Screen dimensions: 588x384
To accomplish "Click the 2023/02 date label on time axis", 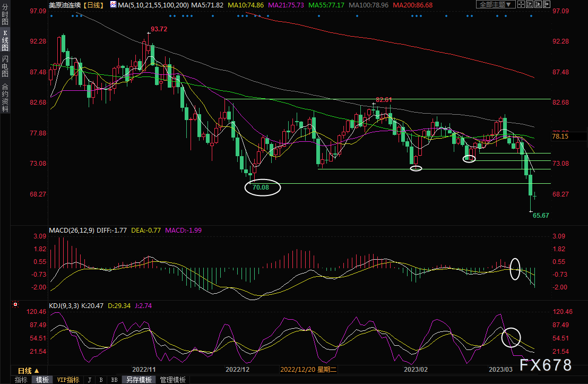I will [416, 369].
